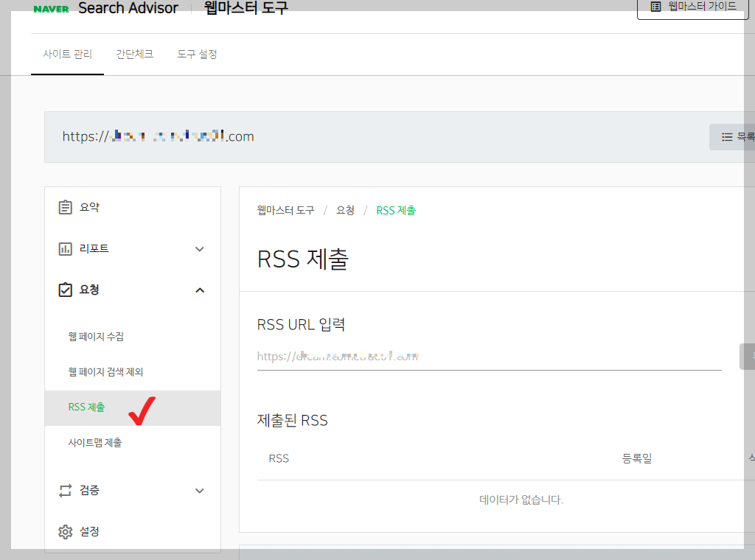Select the 요약 summary icon in sidebar

pyautogui.click(x=66, y=207)
